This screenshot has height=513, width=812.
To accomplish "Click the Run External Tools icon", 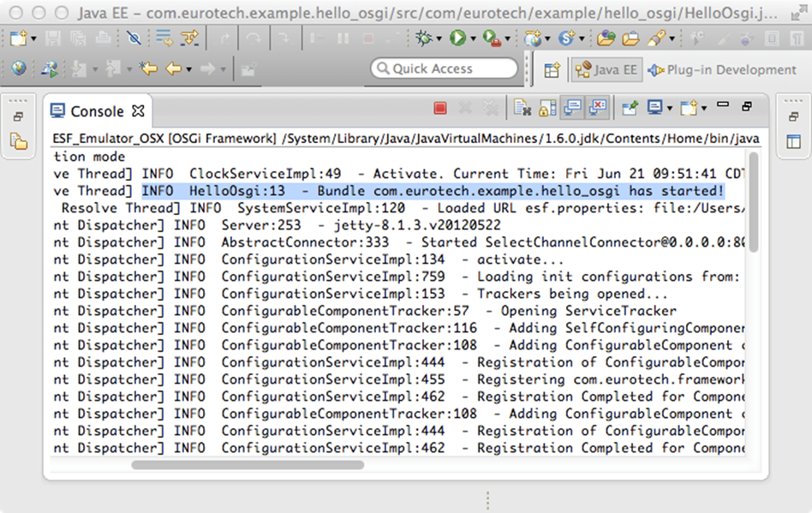I will tap(492, 38).
